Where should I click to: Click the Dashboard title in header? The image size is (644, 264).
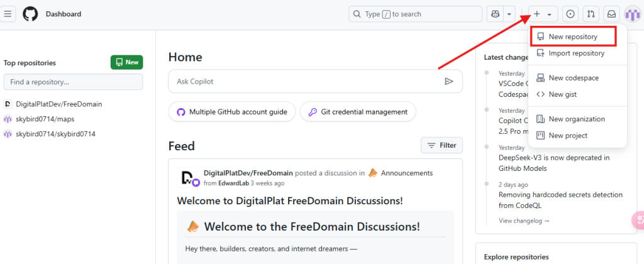(64, 14)
